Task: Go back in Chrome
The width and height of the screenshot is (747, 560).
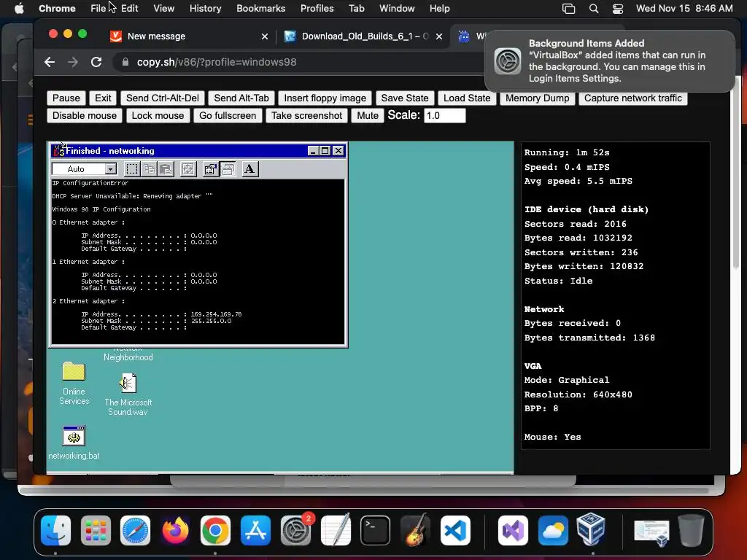Action: click(x=50, y=62)
